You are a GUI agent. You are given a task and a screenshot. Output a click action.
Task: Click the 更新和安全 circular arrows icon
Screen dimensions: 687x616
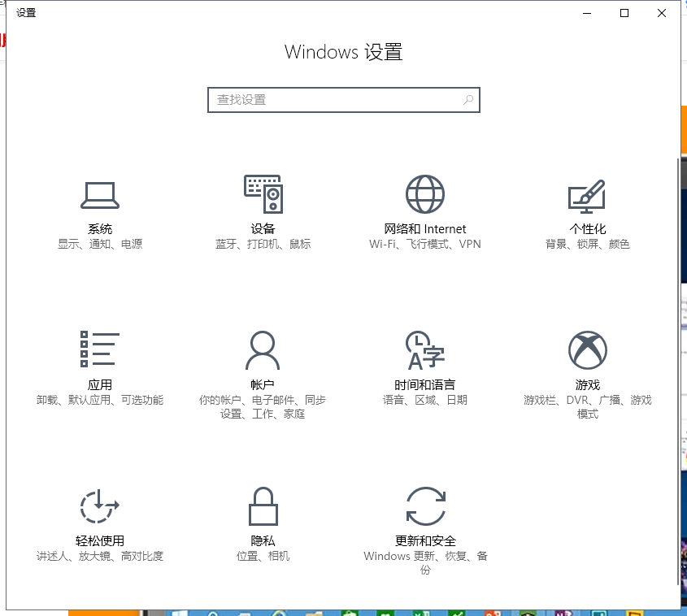[425, 506]
